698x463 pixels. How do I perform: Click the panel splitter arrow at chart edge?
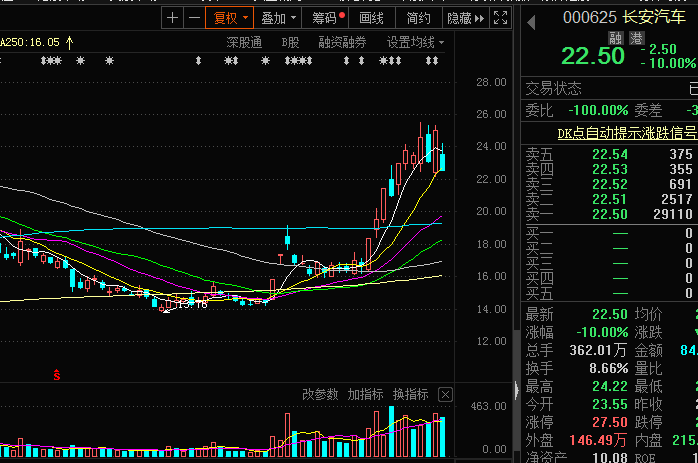[517, 388]
